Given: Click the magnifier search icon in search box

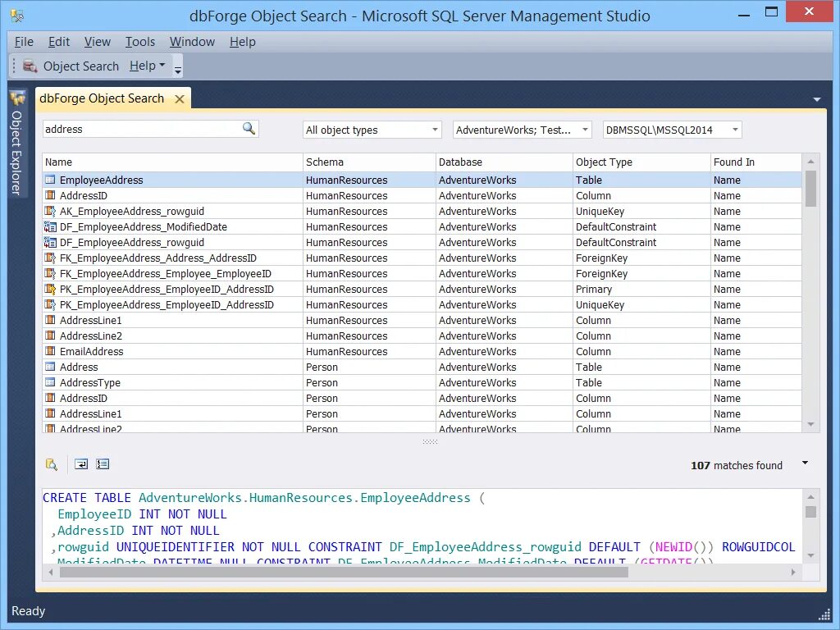Looking at the screenshot, I should click(x=249, y=129).
